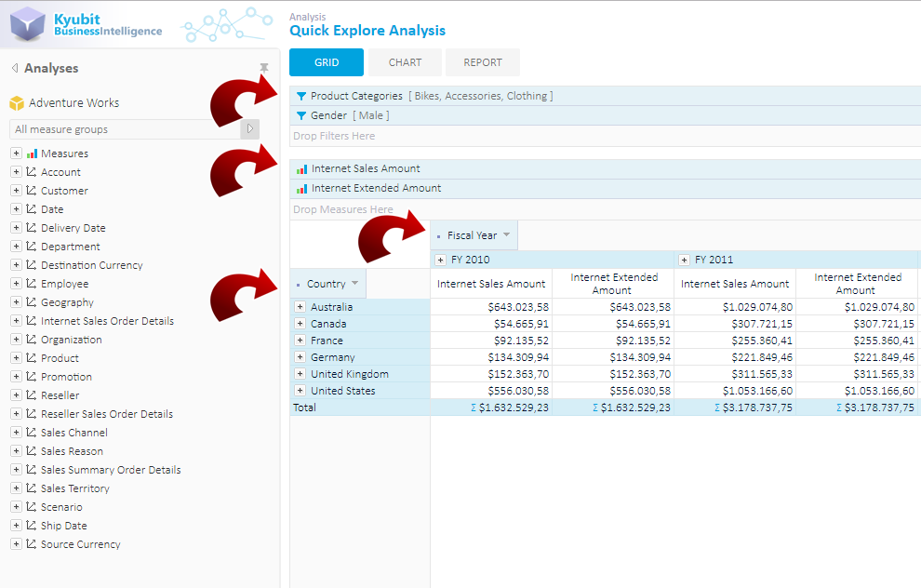
Task: Open the Fiscal Year dropdown in the grid
Action: tap(505, 234)
